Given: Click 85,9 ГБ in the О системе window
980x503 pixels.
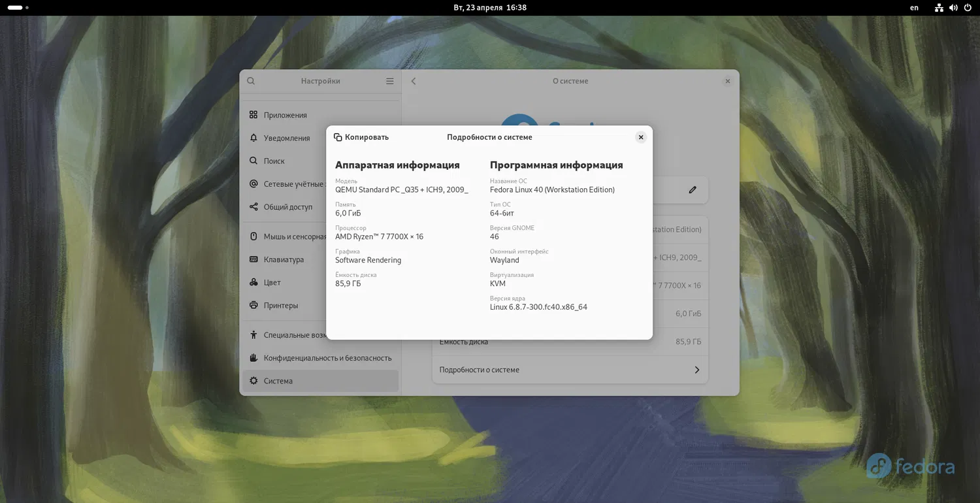Looking at the screenshot, I should pyautogui.click(x=689, y=342).
